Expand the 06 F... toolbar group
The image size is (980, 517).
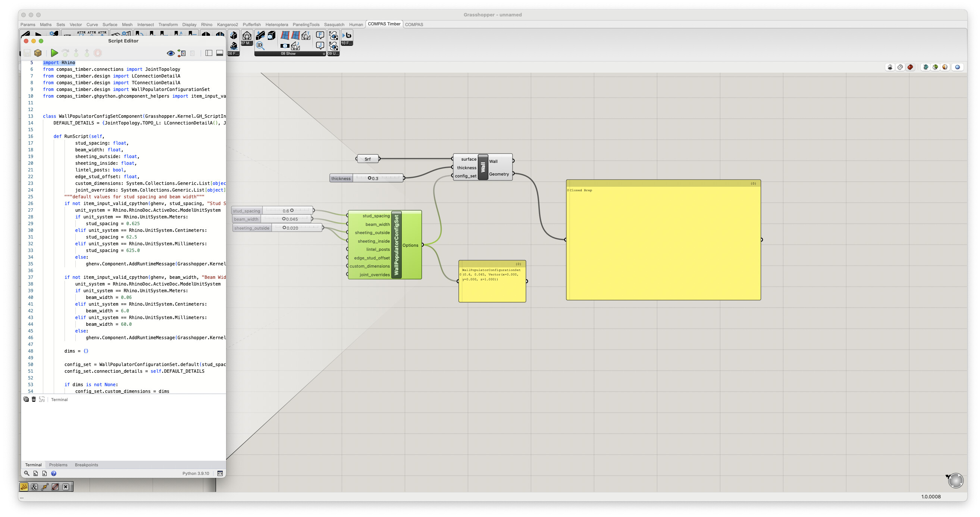point(233,54)
